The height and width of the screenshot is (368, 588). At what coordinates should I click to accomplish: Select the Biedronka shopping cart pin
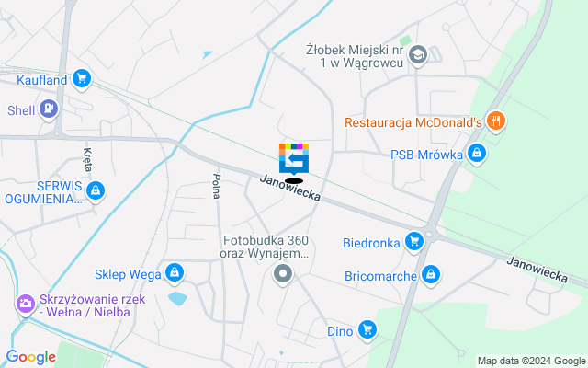[414, 242]
